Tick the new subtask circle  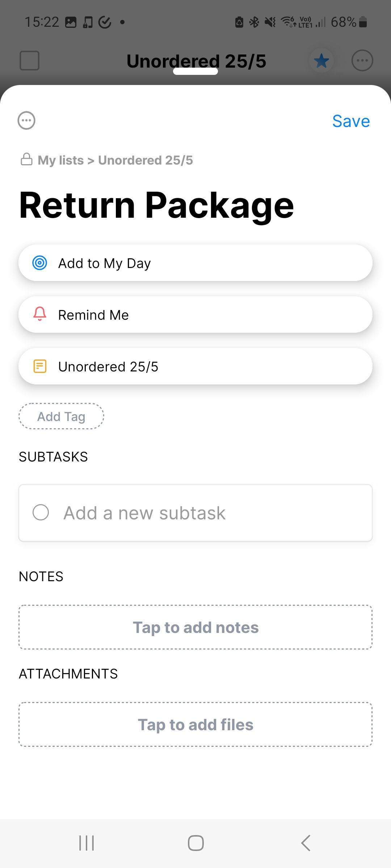(41, 512)
